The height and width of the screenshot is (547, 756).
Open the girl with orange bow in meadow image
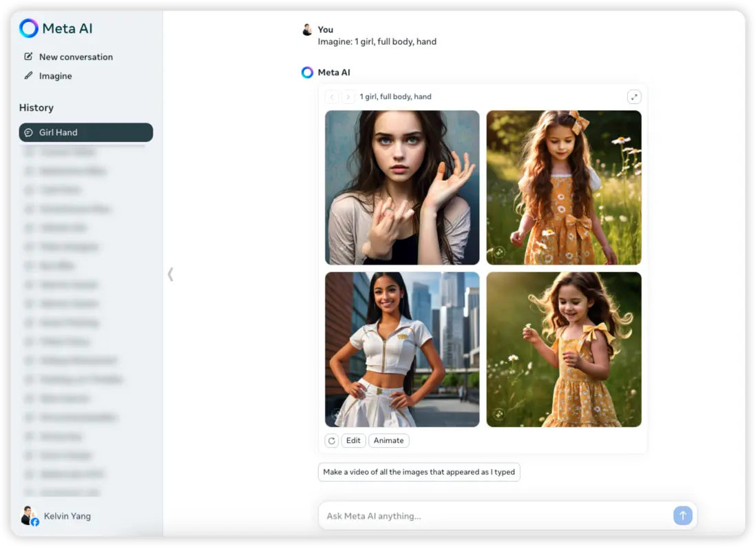pyautogui.click(x=564, y=187)
